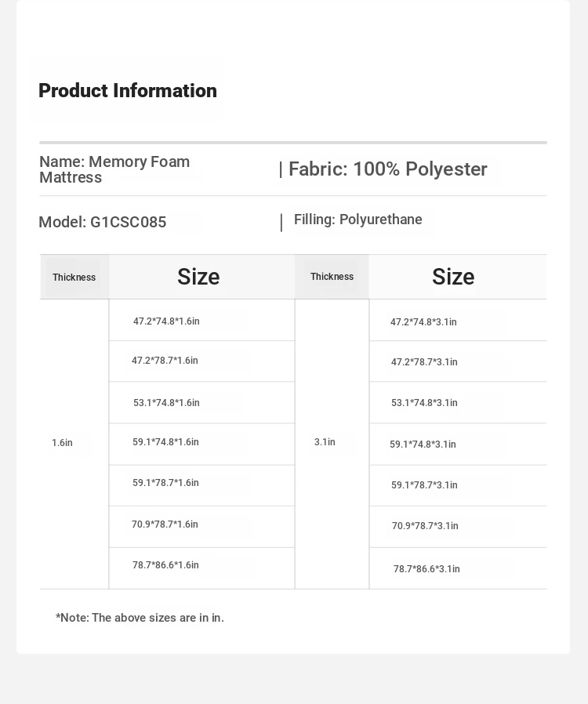This screenshot has width=588, height=704.
Task: Click the note about sizes in inches
Action: [140, 618]
